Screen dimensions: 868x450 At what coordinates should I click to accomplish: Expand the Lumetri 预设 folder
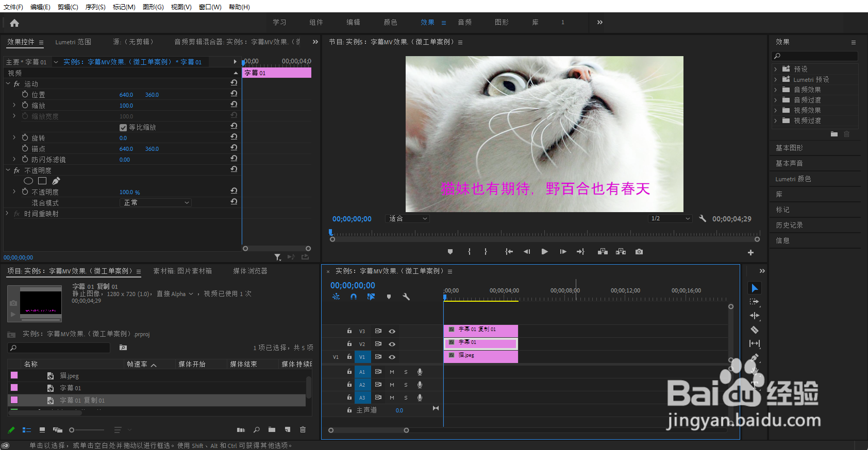pos(775,79)
